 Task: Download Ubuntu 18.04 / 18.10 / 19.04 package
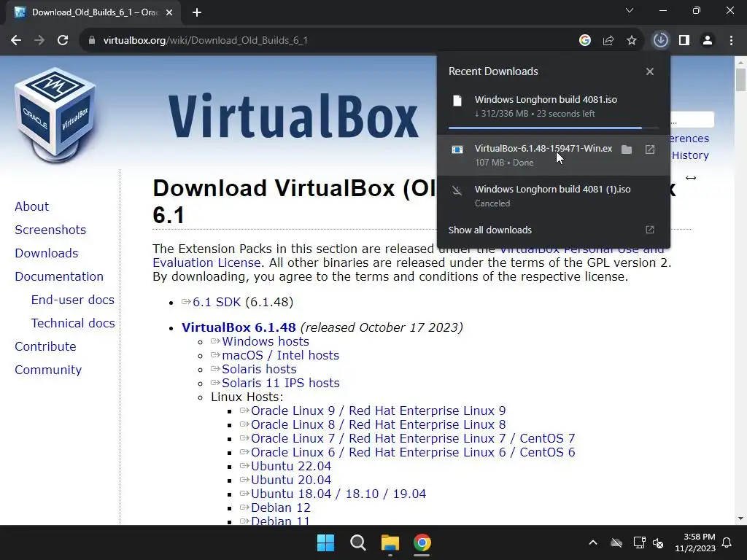pos(338,494)
